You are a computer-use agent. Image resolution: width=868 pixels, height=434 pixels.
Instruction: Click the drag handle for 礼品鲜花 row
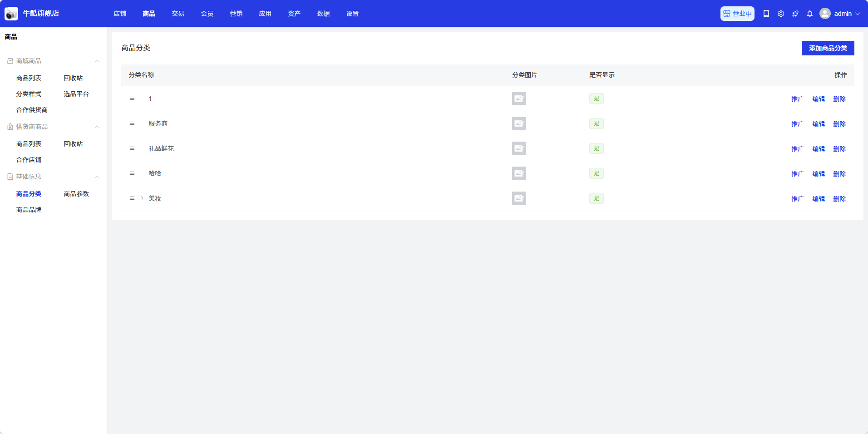[132, 148]
